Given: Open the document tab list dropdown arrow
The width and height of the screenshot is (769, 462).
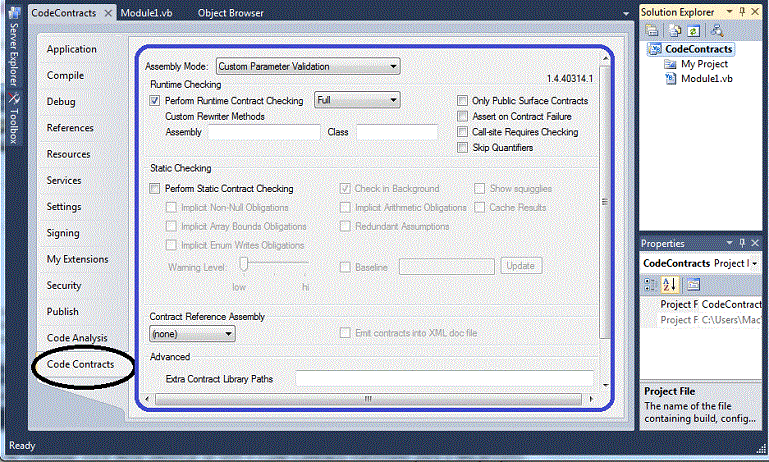Looking at the screenshot, I should tap(626, 14).
